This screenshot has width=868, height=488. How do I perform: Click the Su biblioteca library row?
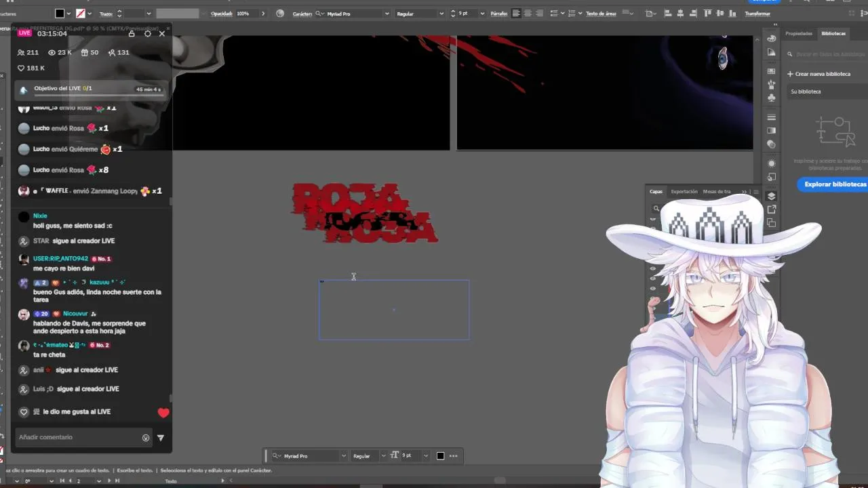point(826,91)
